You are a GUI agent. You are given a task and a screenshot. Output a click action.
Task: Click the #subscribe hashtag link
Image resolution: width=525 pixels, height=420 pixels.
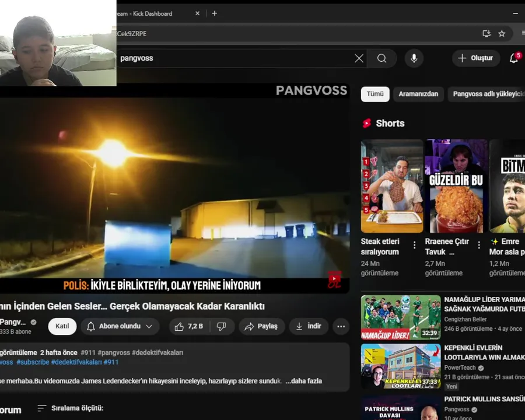pos(33,362)
